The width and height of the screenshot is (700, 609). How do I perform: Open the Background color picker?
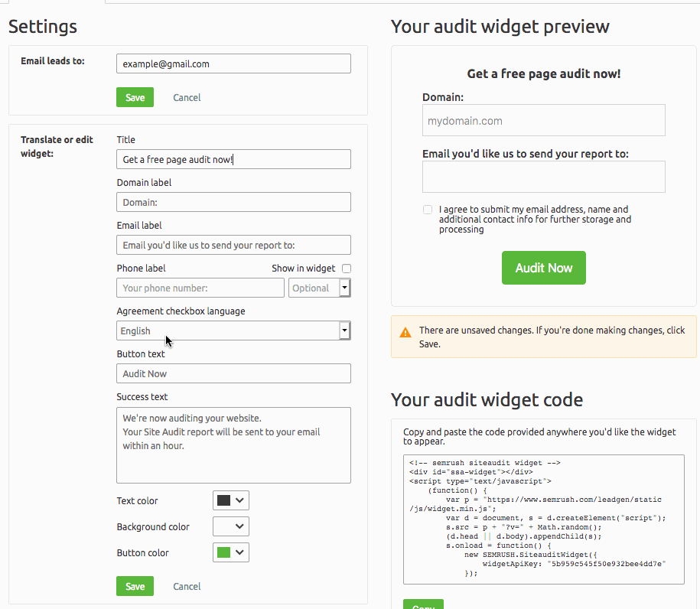pyautogui.click(x=231, y=526)
